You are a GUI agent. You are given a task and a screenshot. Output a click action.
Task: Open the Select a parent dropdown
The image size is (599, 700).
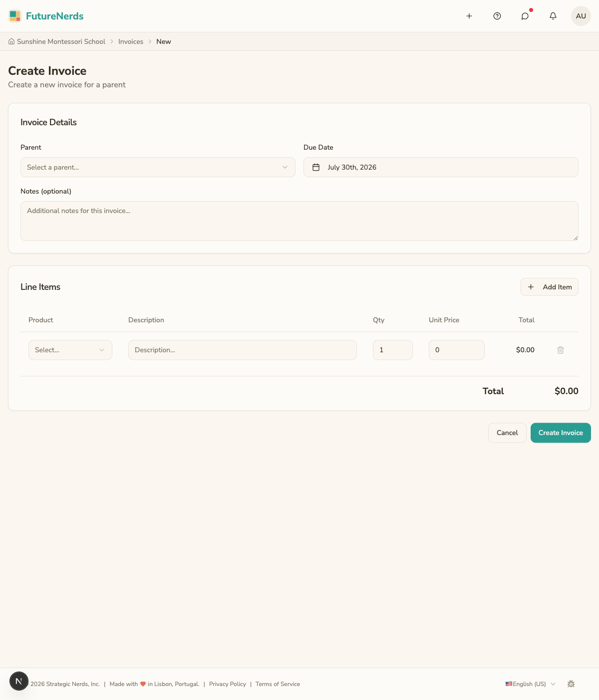[158, 167]
